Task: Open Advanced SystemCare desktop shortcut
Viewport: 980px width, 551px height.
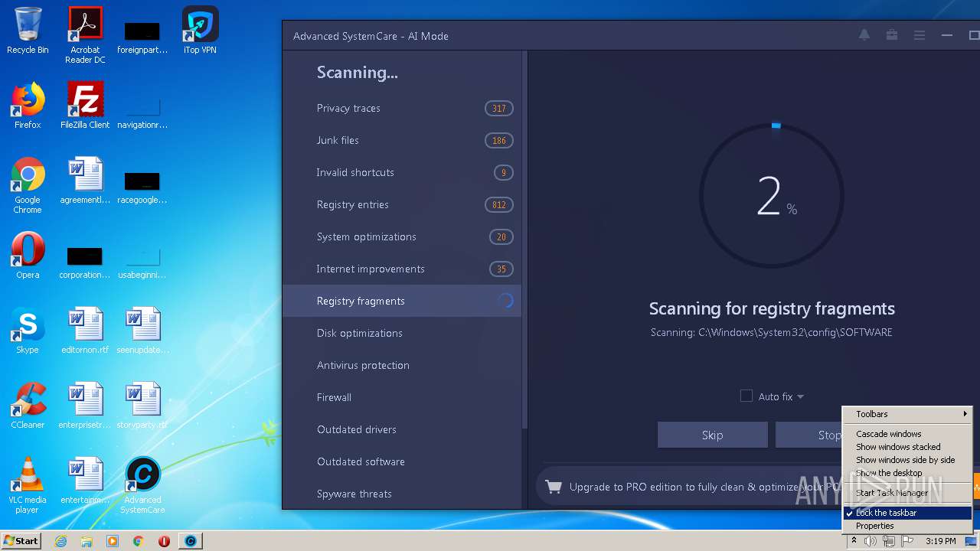Action: pos(142,485)
